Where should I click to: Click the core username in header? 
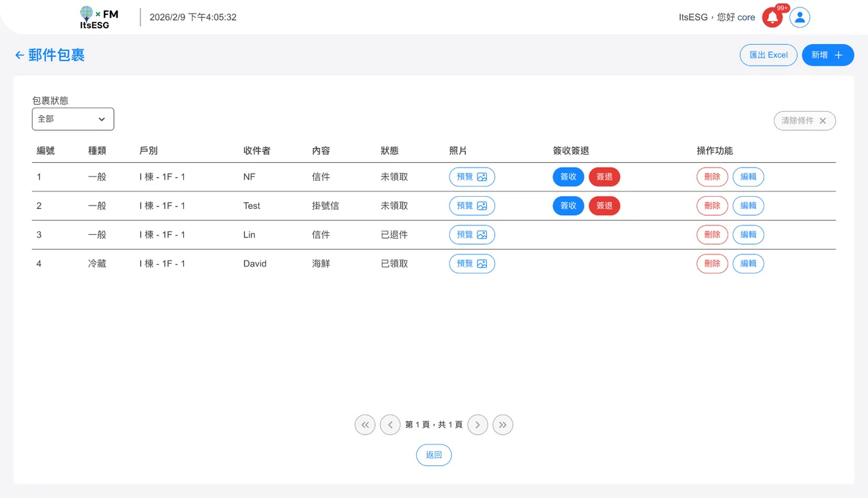coord(746,18)
